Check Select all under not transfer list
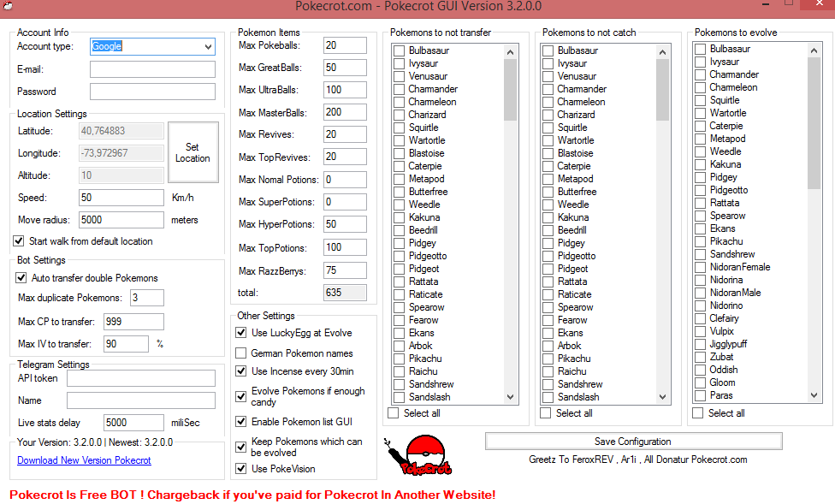 tap(394, 413)
